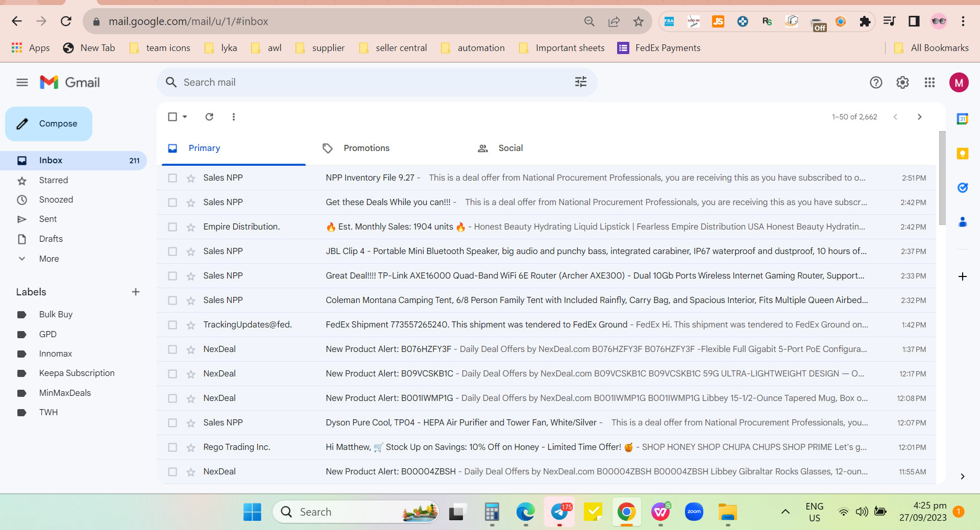This screenshot has height=530, width=980.
Task: Star the Empire Distribution email
Action: [191, 227]
